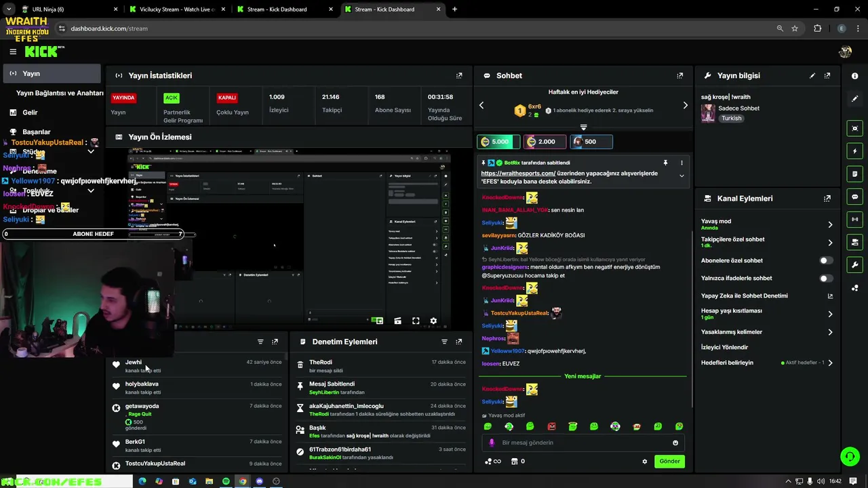Toggle theater mode in stream preview
This screenshot has width=868, height=488.
pos(397,321)
